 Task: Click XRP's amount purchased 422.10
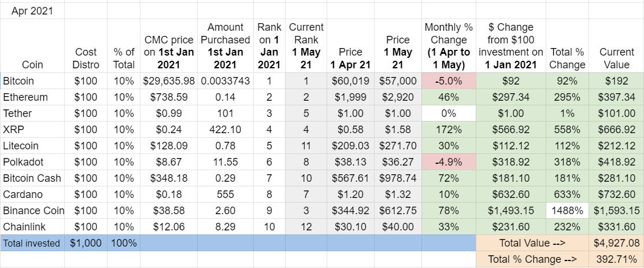(225, 130)
